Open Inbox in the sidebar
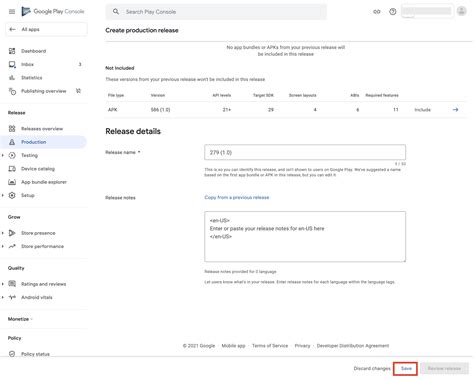Viewport: 474px width, 380px height. tap(27, 64)
